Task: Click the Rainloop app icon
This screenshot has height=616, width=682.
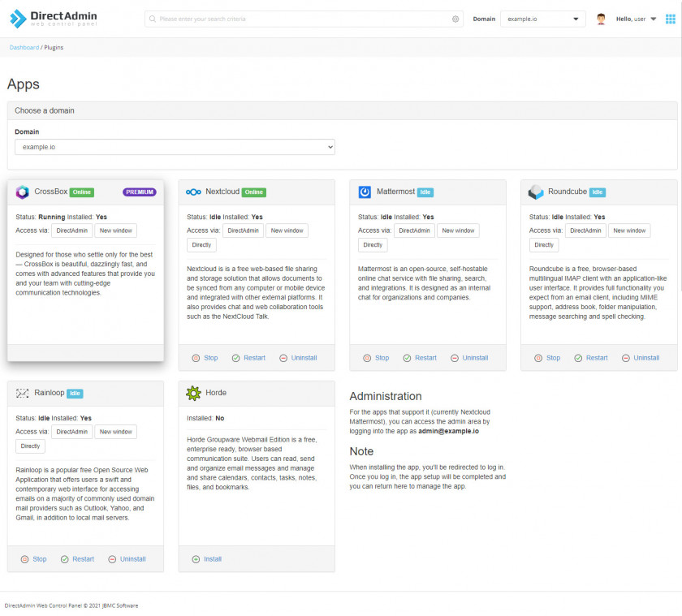Action: tap(22, 393)
